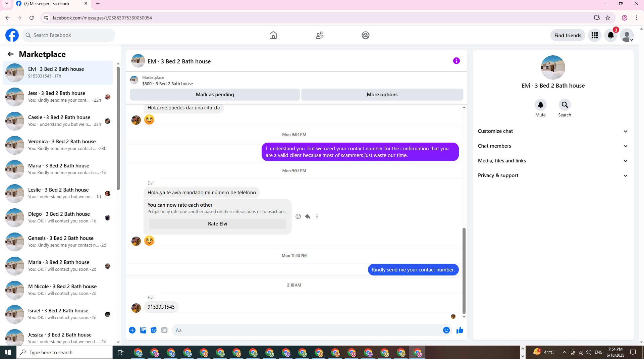Reply to the rate each other message
The image size is (644, 359).
tap(308, 216)
